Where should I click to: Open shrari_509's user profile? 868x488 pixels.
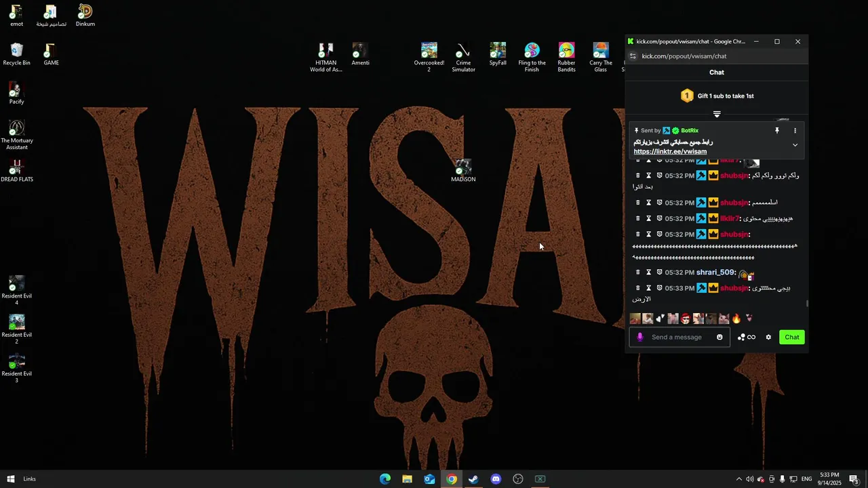(x=715, y=272)
